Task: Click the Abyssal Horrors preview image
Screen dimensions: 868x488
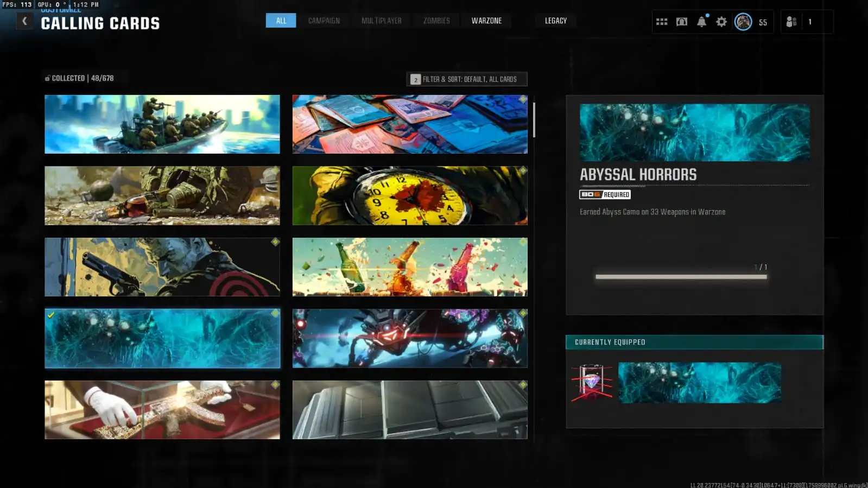Action: click(695, 132)
